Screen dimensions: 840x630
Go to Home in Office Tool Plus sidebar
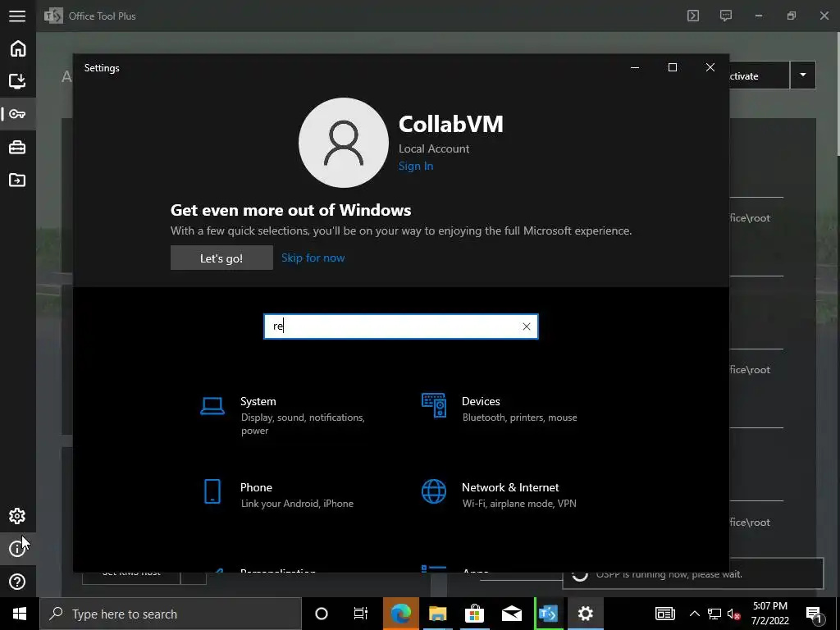(x=18, y=48)
